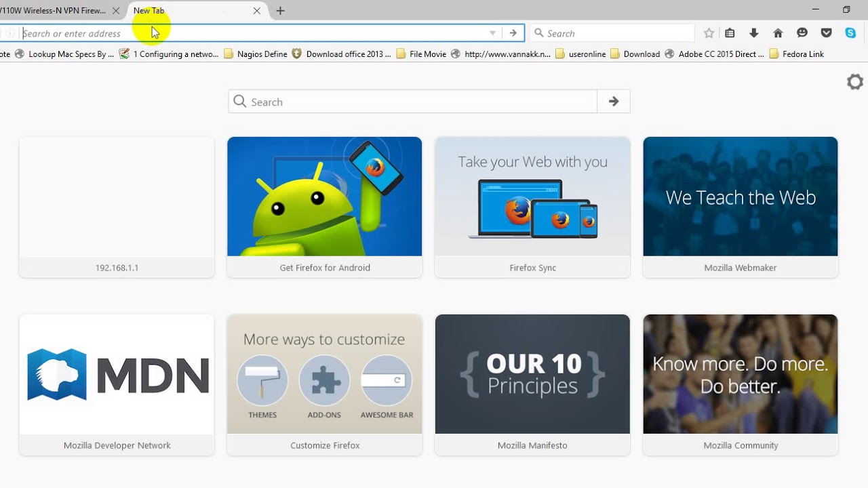Close the Wireless-N VPN Firewall tab
This screenshot has height=488, width=868.
(115, 11)
